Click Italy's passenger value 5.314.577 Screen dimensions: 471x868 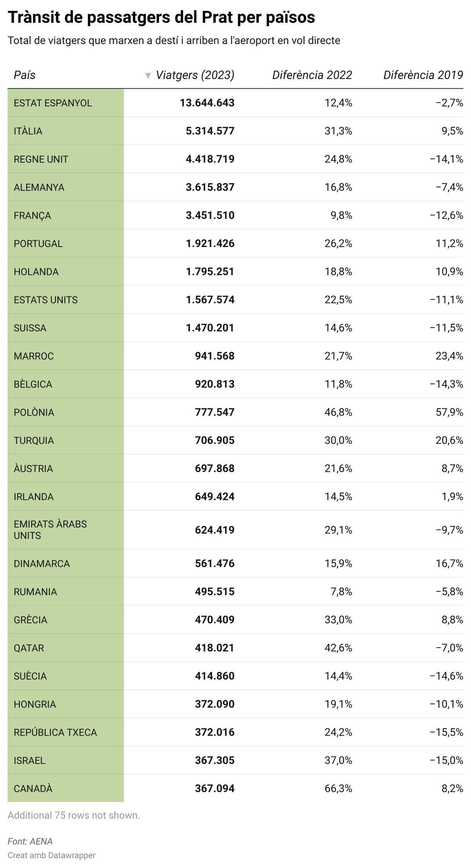pos(210,131)
